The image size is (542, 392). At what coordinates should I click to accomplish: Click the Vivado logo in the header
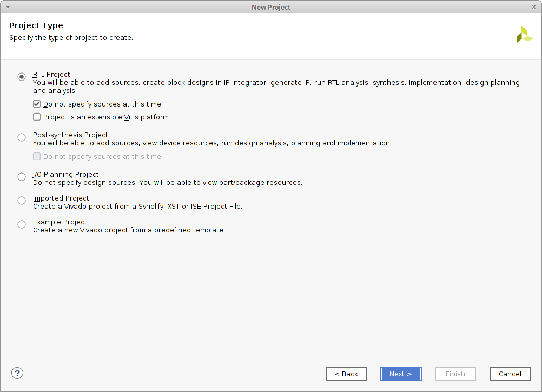524,35
